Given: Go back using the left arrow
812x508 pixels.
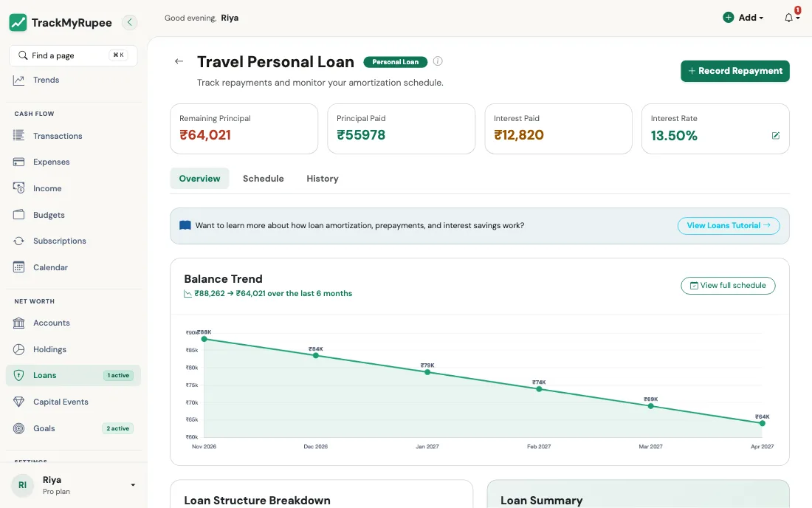Looking at the screenshot, I should coord(179,61).
